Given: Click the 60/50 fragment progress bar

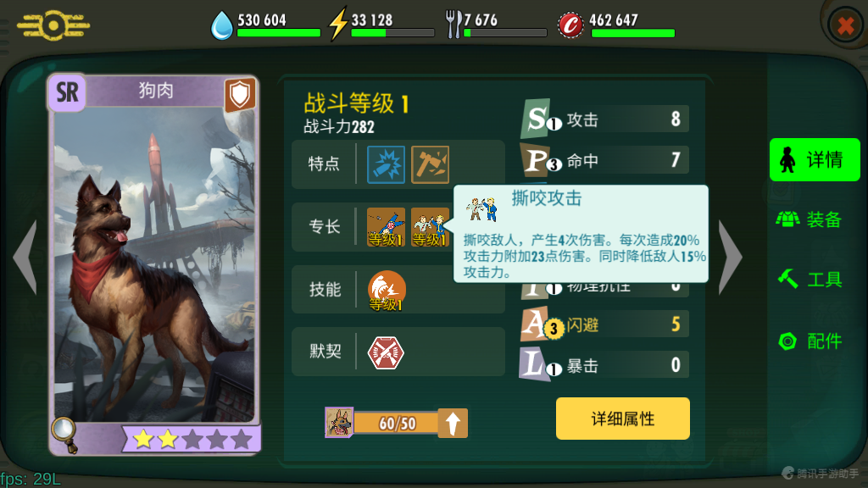Looking at the screenshot, I should (396, 424).
